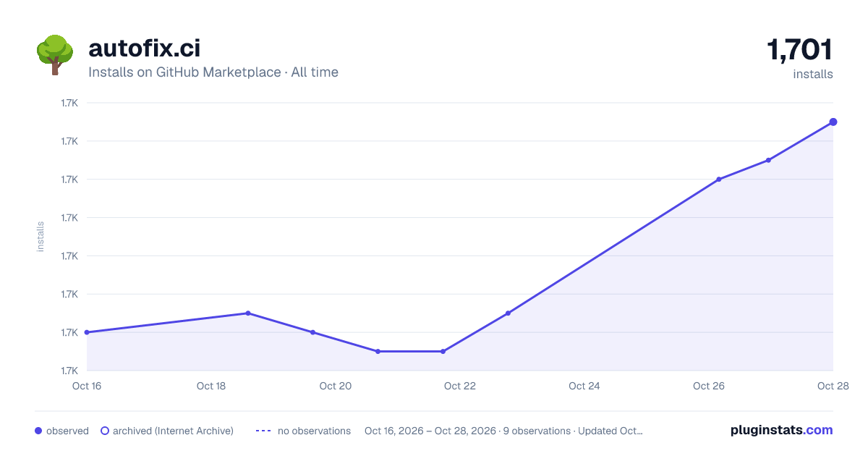Click the Oct 18 x-axis label
This screenshot has width=868, height=456.
[211, 386]
